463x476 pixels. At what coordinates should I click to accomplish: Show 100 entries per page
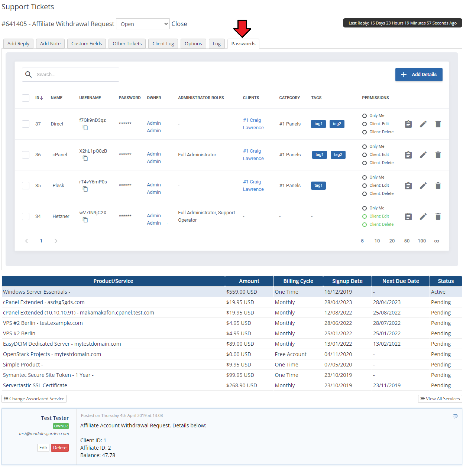coord(422,241)
